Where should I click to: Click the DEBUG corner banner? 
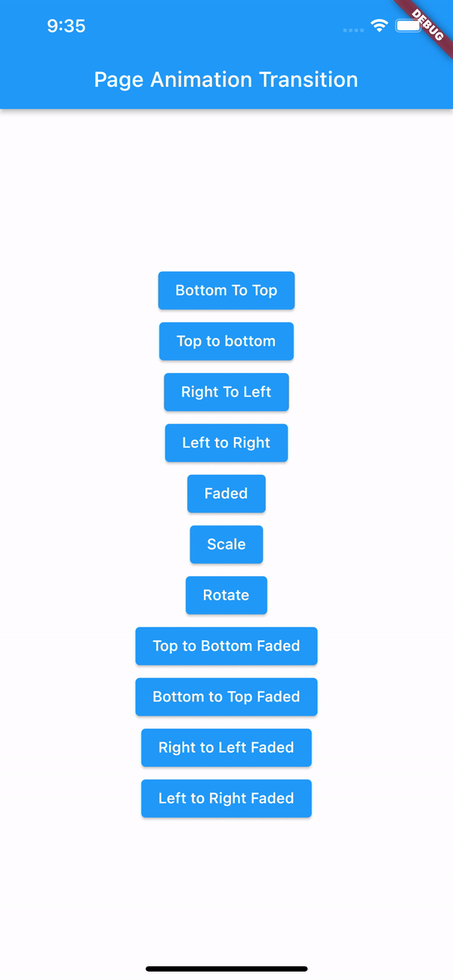(x=427, y=24)
